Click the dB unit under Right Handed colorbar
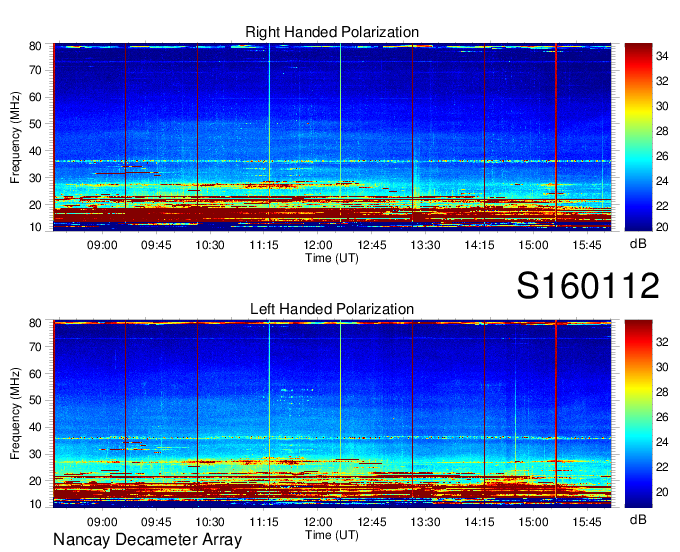Viewport: 680px width, 552px height. pos(638,244)
